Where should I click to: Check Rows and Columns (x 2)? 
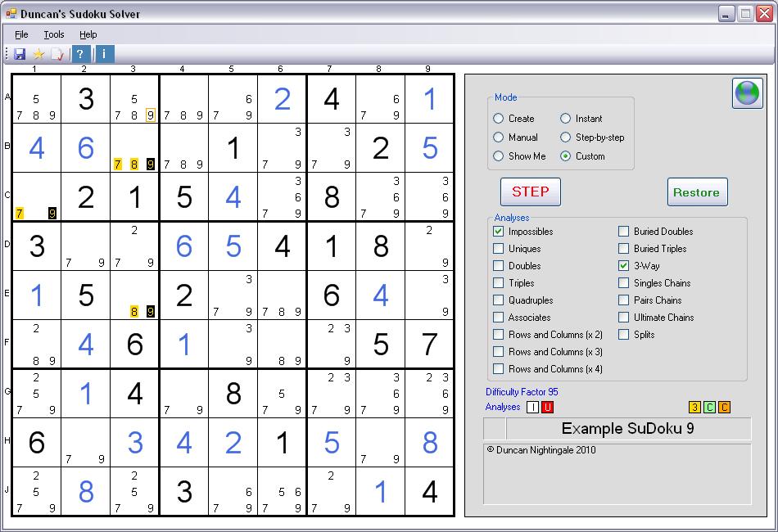tap(498, 335)
